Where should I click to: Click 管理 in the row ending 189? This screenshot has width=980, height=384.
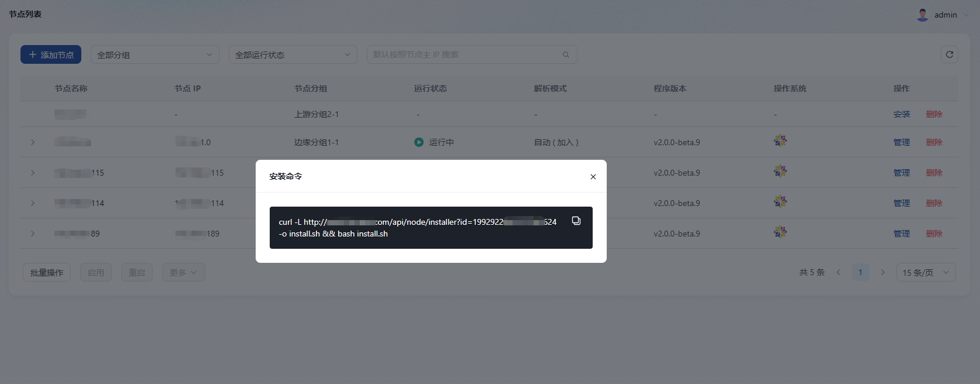point(902,234)
